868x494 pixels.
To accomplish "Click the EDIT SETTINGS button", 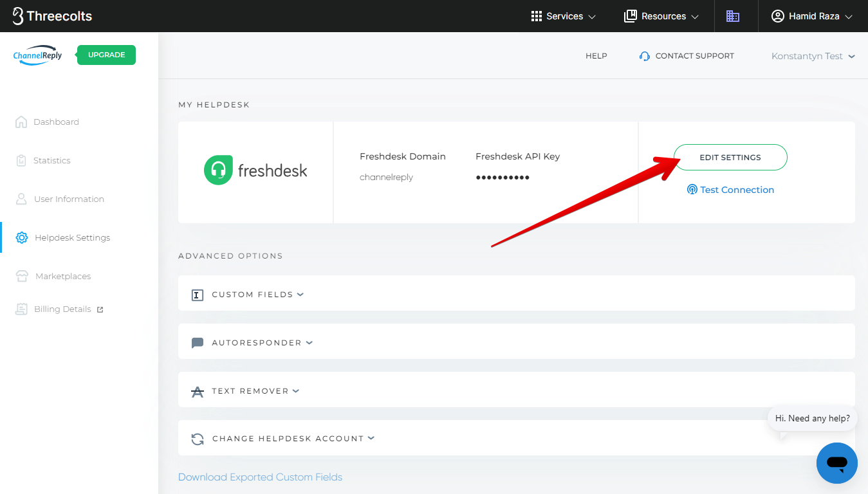I will click(x=730, y=157).
